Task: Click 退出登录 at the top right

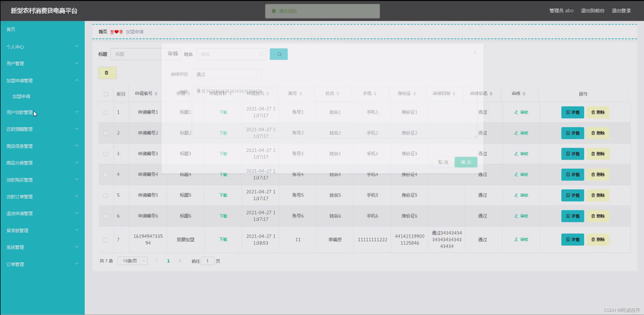Action: [x=621, y=10]
